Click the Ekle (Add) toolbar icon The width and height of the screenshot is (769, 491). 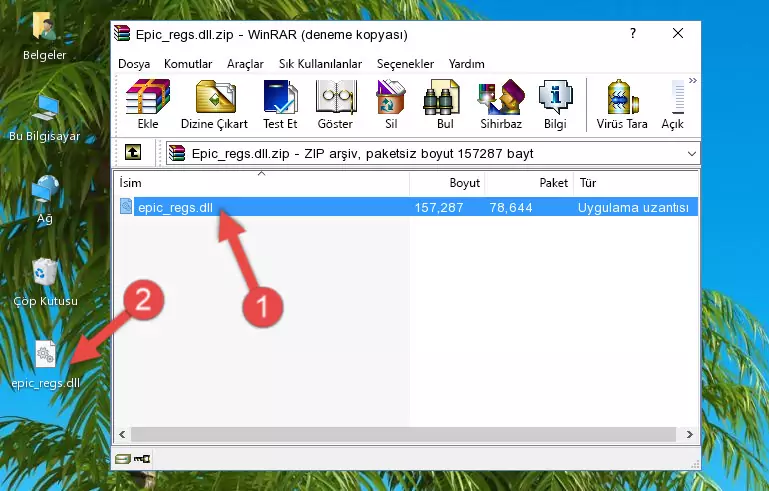point(148,104)
